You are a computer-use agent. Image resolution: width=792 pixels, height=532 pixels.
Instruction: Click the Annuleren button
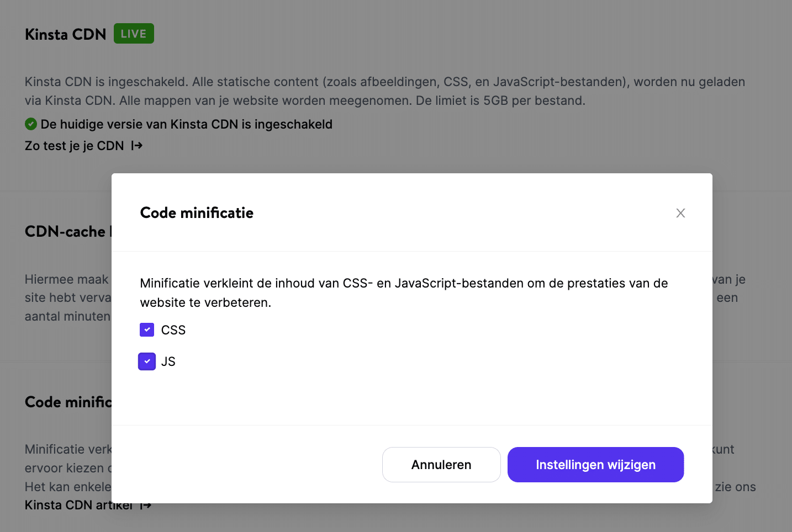[441, 464]
